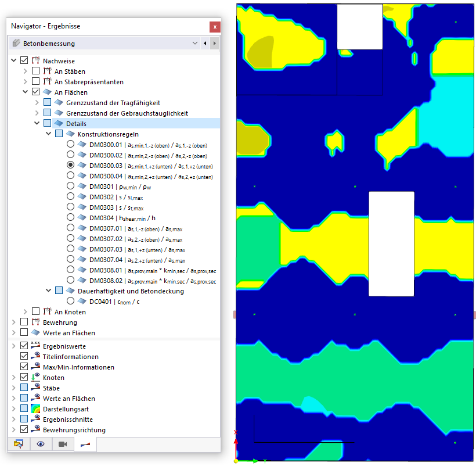Click the right arrow beside the navigator dropdown

coord(215,42)
